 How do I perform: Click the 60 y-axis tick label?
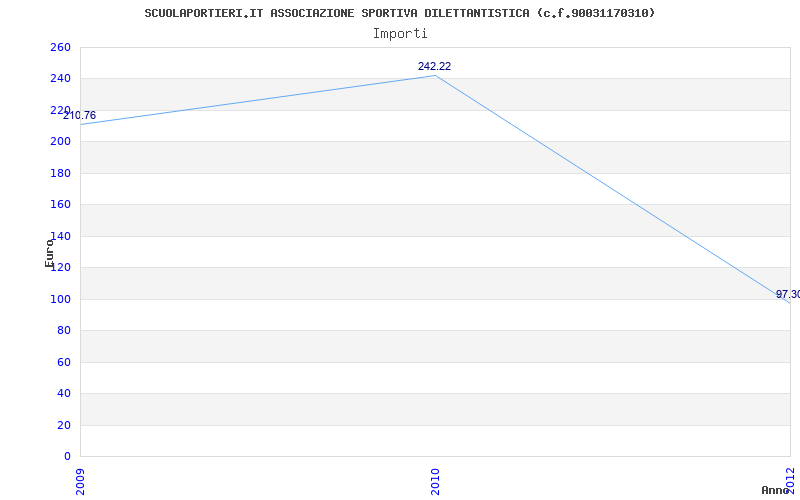tap(64, 362)
